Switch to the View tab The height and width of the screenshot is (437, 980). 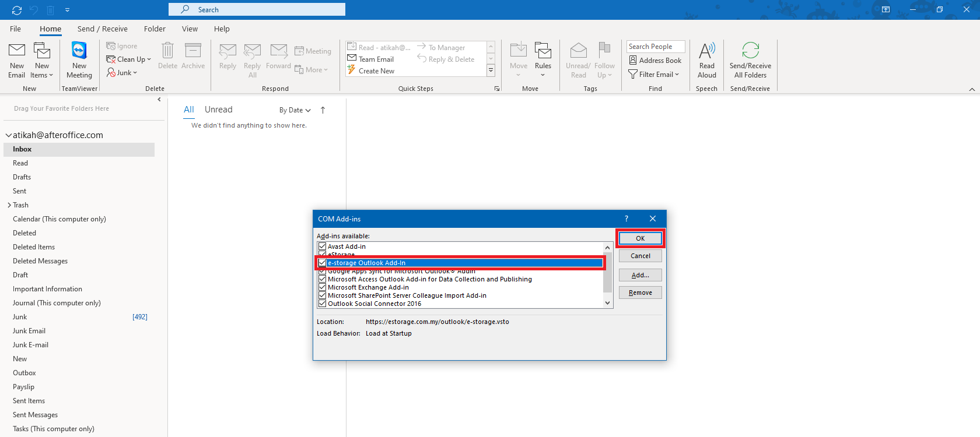pos(190,29)
